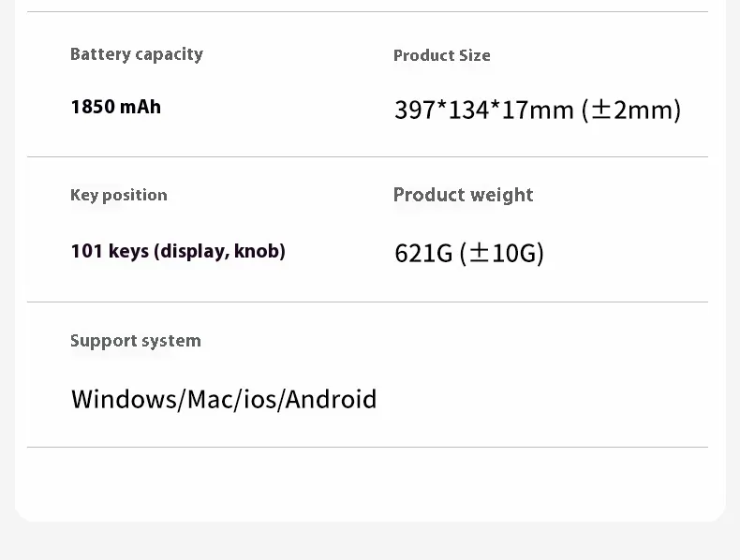Image resolution: width=740 pixels, height=560 pixels.
Task: Select the "621G" weight value
Action: click(423, 253)
